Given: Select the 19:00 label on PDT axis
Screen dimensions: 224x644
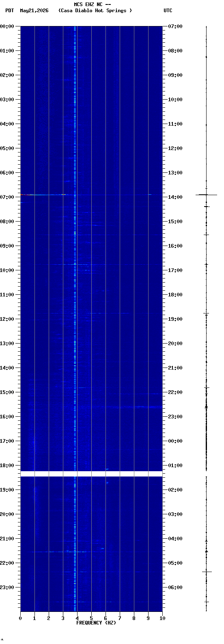Looking at the screenshot, I should coord(7,490).
